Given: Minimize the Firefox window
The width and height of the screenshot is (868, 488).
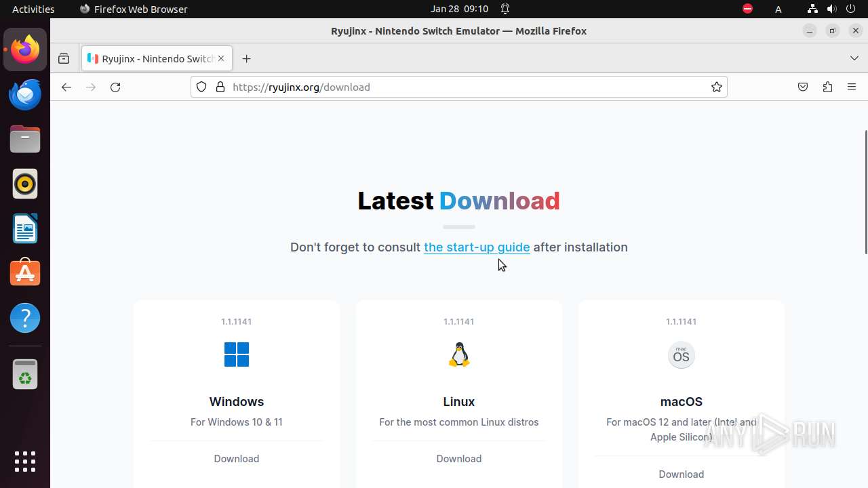Looking at the screenshot, I should click(809, 30).
